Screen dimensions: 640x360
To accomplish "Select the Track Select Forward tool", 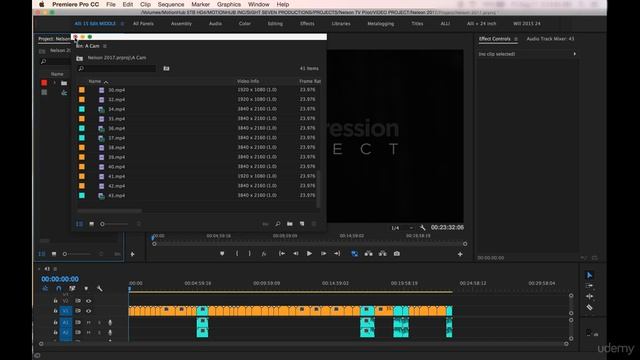I will (x=589, y=286).
